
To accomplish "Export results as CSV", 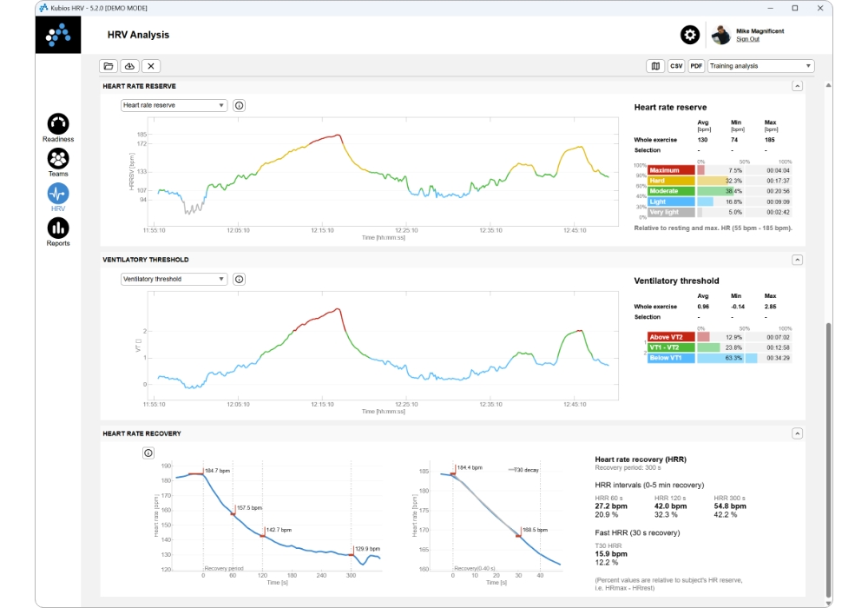I will 676,66.
